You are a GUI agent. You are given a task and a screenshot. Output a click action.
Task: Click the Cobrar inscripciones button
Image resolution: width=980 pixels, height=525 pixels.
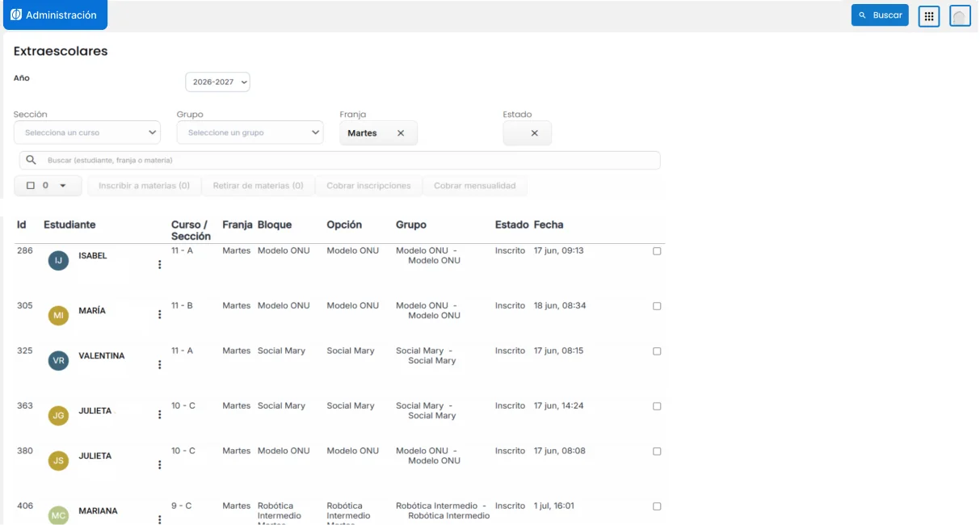pyautogui.click(x=368, y=186)
